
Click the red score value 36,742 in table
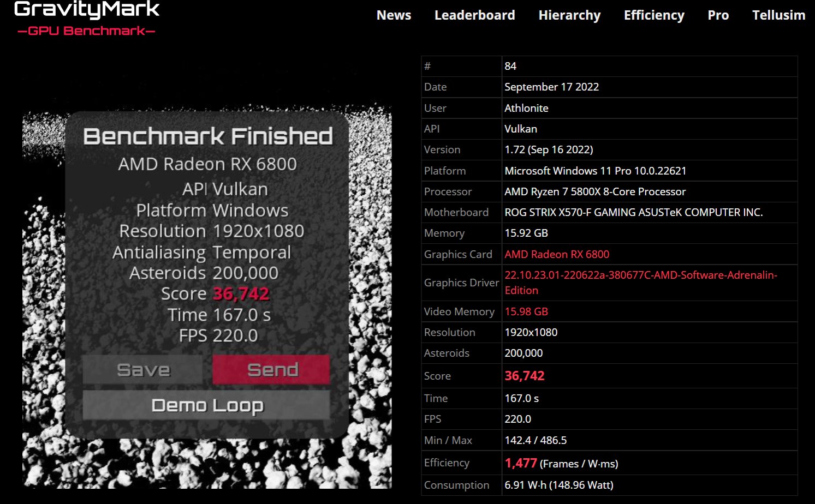(x=525, y=376)
